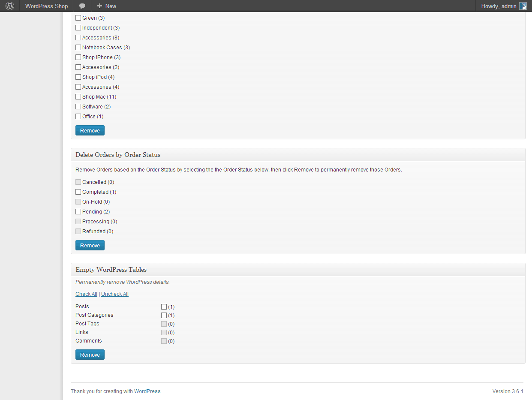Image resolution: width=532 pixels, height=400 pixels.
Task: Select the Accessories (8) checkbox
Action: (78, 38)
